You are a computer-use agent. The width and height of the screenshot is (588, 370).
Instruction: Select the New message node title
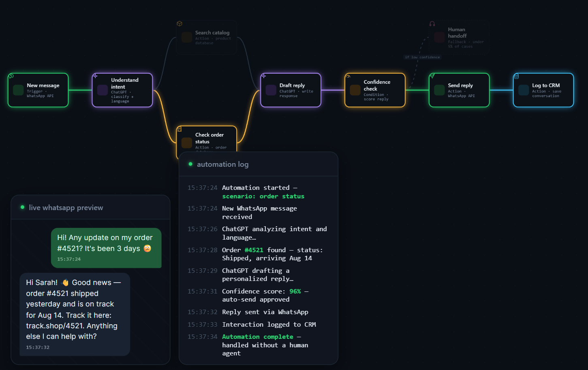[x=43, y=85]
